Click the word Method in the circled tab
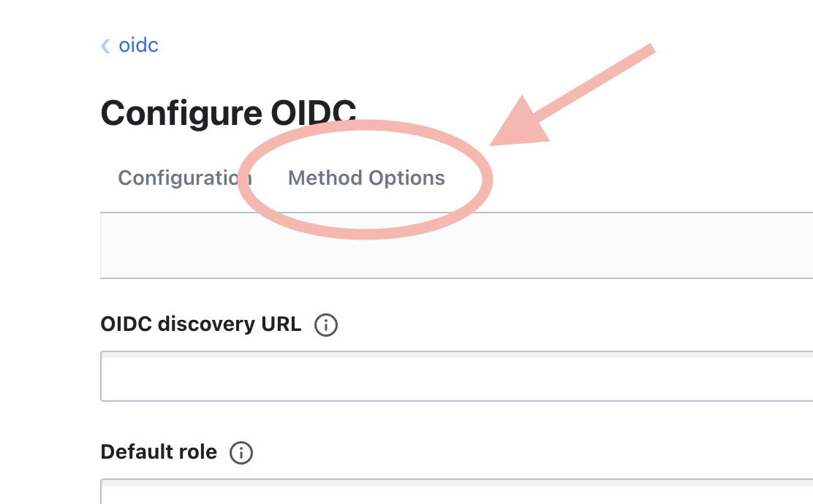This screenshot has height=504, width=813. point(325,178)
